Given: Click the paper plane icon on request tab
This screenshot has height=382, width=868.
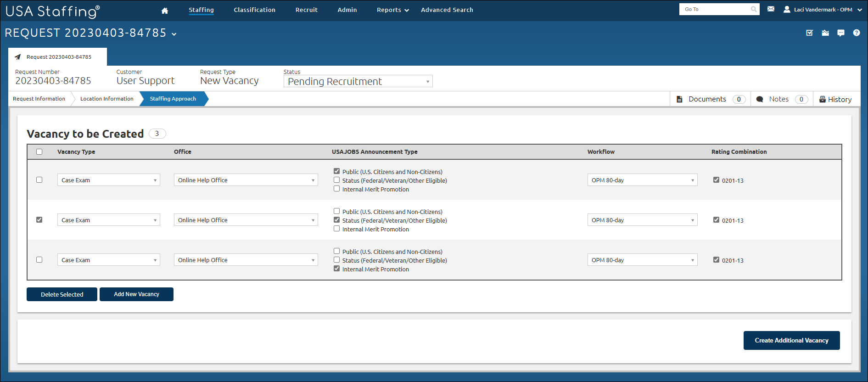Looking at the screenshot, I should coord(18,57).
